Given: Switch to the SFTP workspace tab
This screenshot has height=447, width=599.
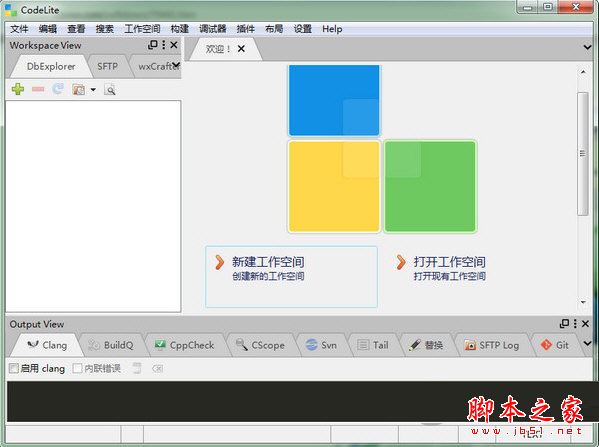Looking at the screenshot, I should (107, 66).
